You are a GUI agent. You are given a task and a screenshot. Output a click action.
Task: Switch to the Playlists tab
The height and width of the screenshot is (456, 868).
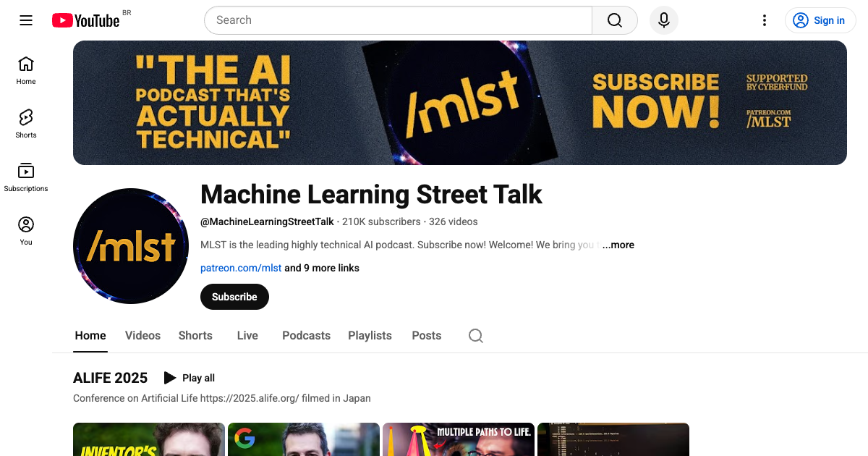point(370,336)
